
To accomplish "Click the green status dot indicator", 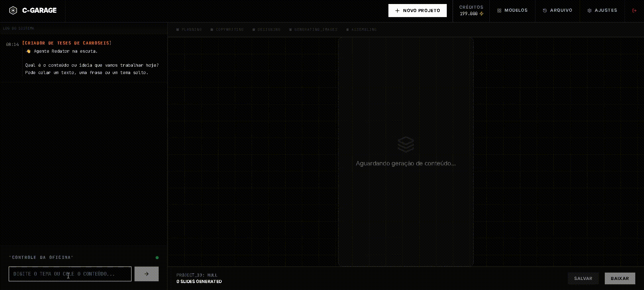I will pos(157,258).
